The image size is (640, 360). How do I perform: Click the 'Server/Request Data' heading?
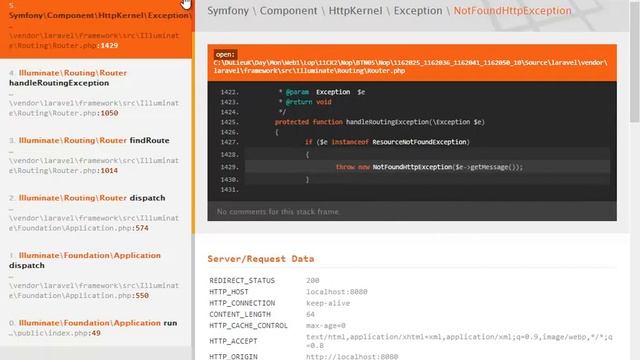(261, 259)
